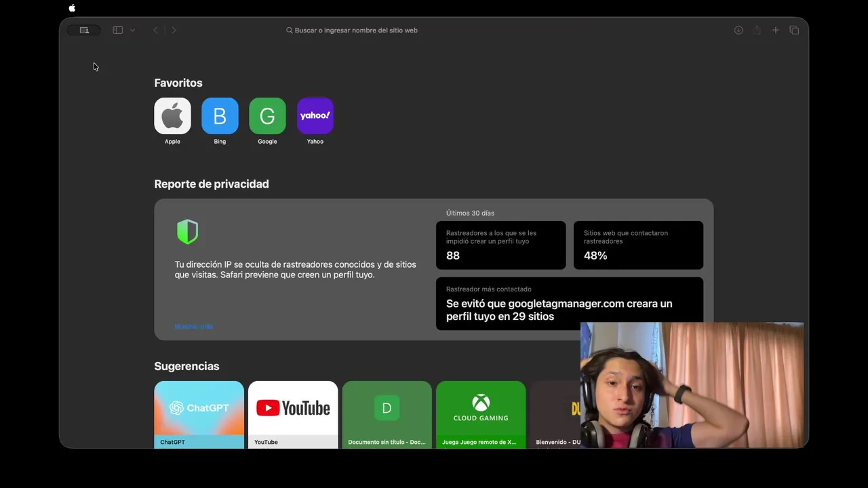Open the Yahoo favorite
The height and width of the screenshot is (488, 868).
tap(315, 116)
